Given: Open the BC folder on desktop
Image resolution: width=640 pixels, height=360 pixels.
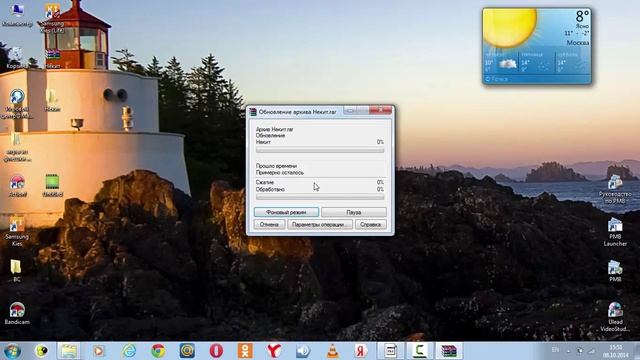Looking at the screenshot, I should click(16, 270).
